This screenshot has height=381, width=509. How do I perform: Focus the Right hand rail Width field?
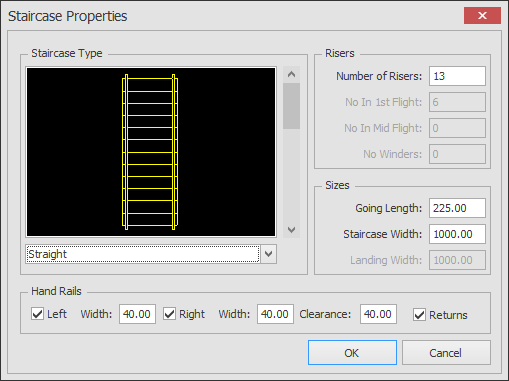275,314
